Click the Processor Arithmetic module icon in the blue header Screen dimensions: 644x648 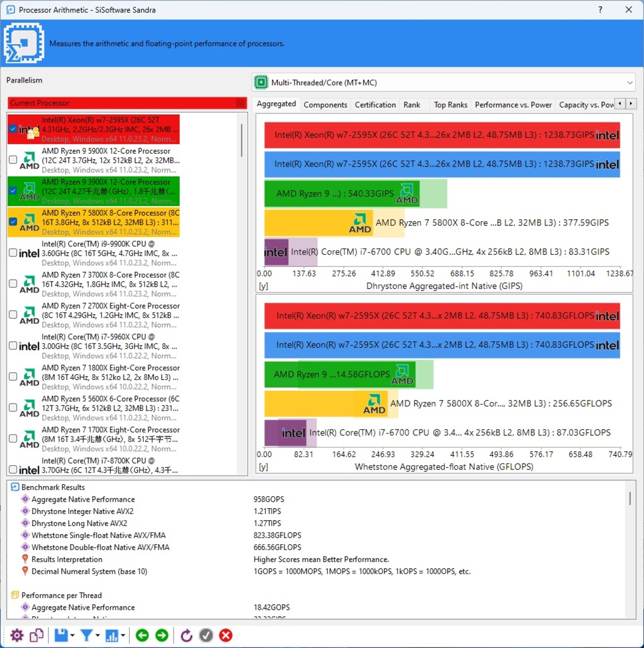tap(24, 43)
